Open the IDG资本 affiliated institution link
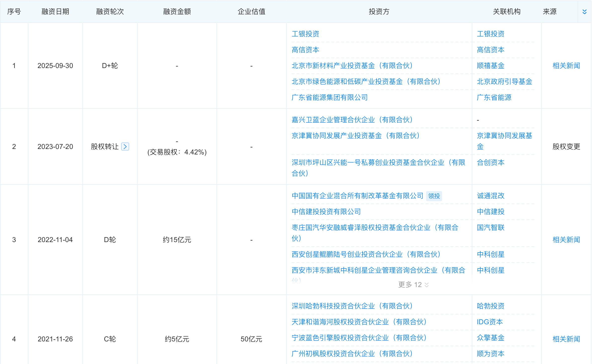The image size is (594, 364). tap(490, 322)
